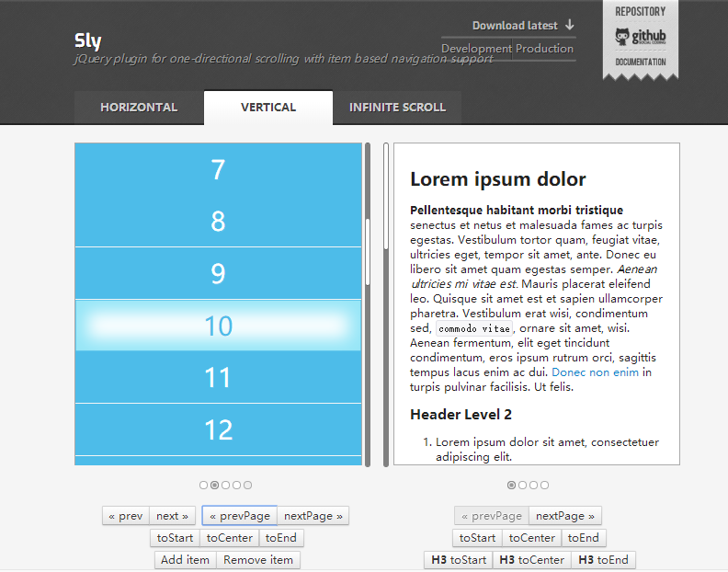The image size is (728, 572).
Task: Click toCenter under the item list
Action: point(230,538)
